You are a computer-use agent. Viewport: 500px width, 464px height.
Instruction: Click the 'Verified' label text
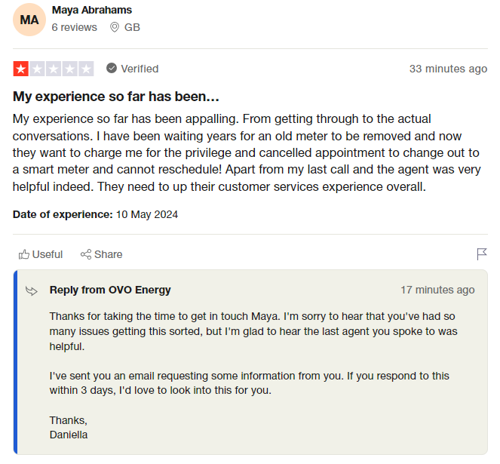click(140, 69)
